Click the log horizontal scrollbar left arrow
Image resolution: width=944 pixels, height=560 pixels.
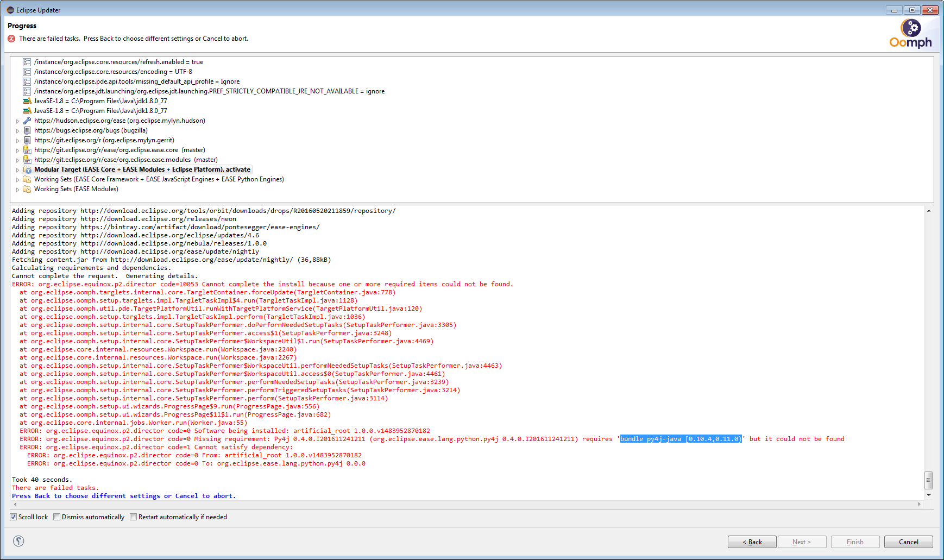[15, 504]
